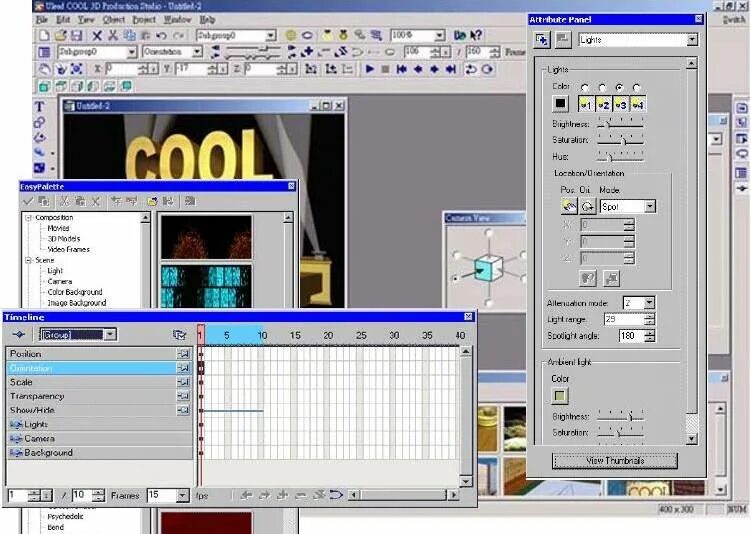Click Position row keyframe icon in Timeline
This screenshot has width=751, height=534.
point(183,354)
